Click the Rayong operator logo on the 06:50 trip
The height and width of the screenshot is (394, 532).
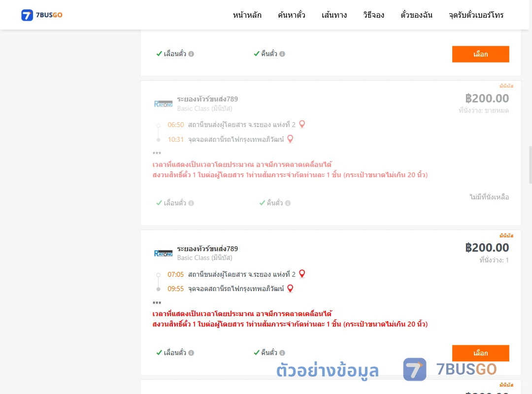click(x=163, y=104)
